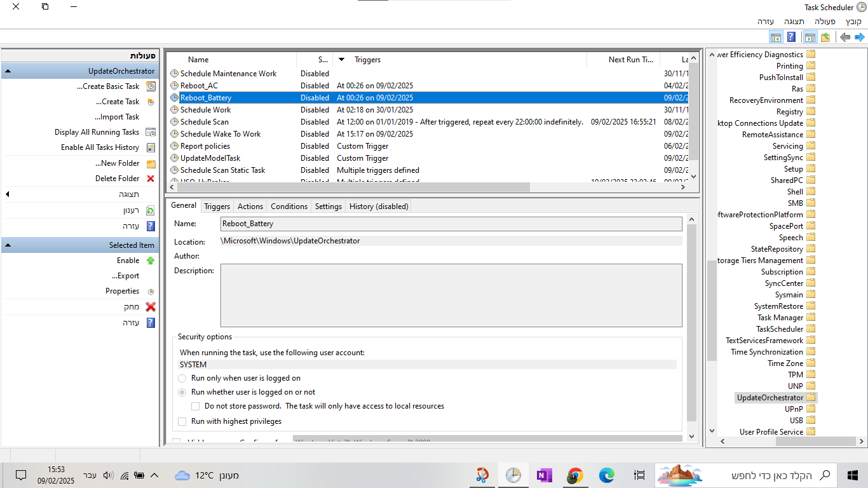Click Import Task action link
The height and width of the screenshot is (488, 868).
[x=117, y=117]
